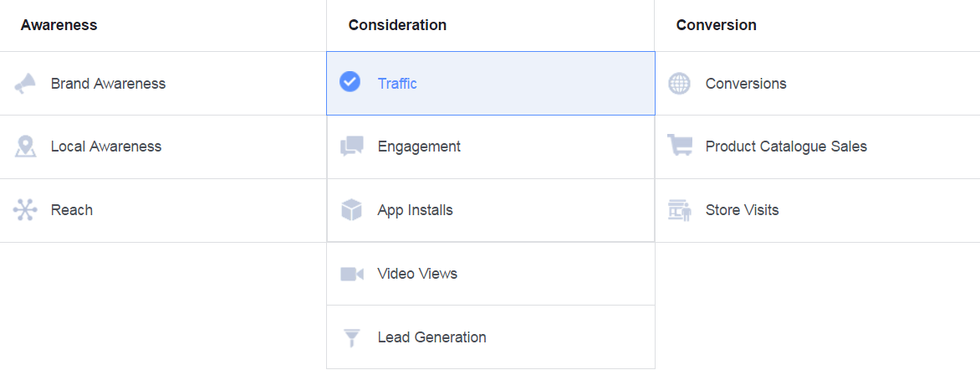Click the App Installs box icon
Screen dimensions: 980x370
click(x=352, y=210)
